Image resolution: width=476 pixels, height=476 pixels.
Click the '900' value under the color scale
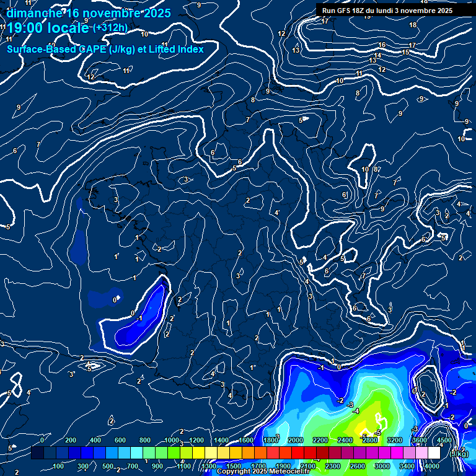coord(157,466)
